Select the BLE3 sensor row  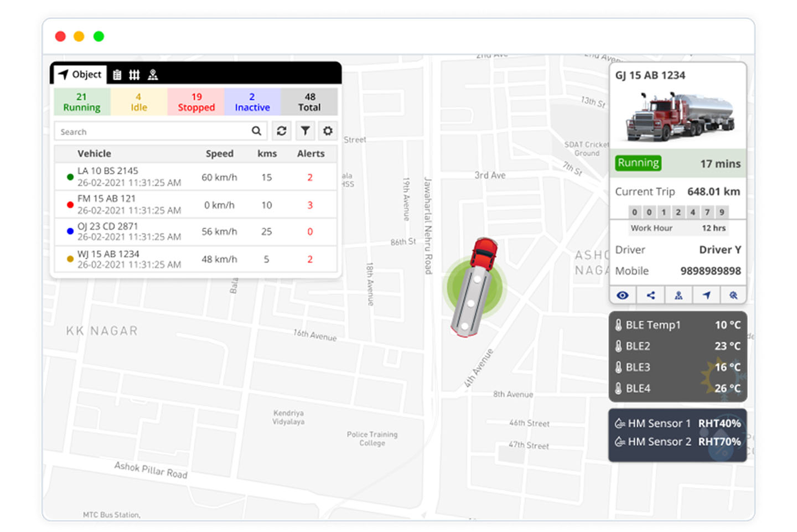[x=678, y=367]
